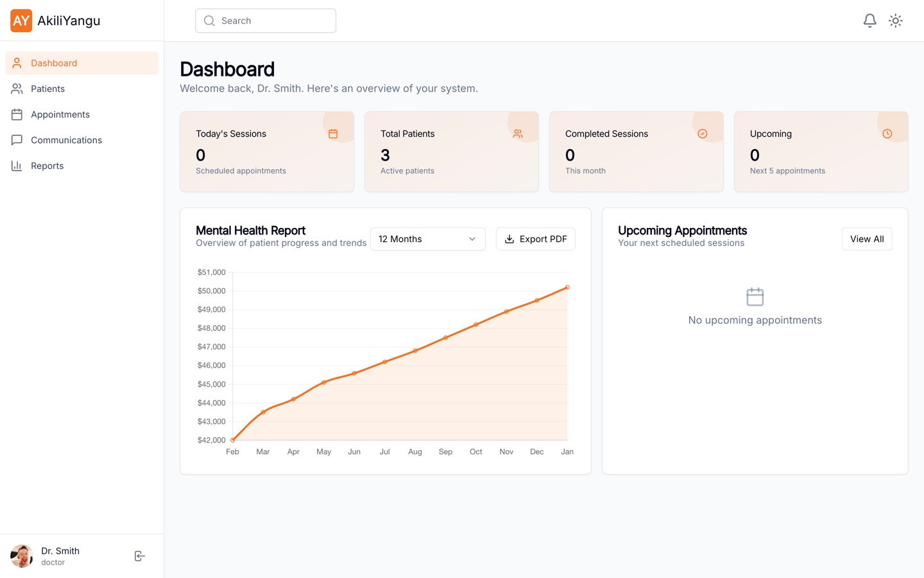
Task: Click the search magnifier icon
Action: (x=209, y=21)
